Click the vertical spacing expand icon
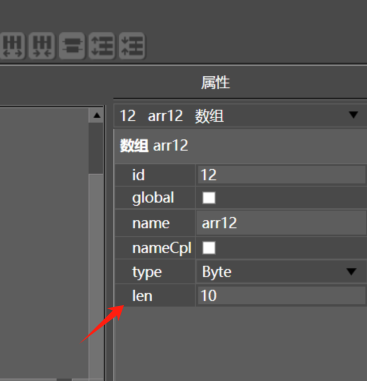The width and height of the screenshot is (367, 381). point(102,46)
